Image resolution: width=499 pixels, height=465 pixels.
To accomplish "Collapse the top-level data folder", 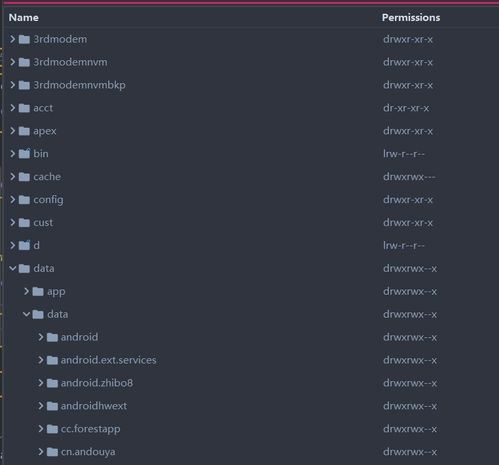I will tap(13, 268).
